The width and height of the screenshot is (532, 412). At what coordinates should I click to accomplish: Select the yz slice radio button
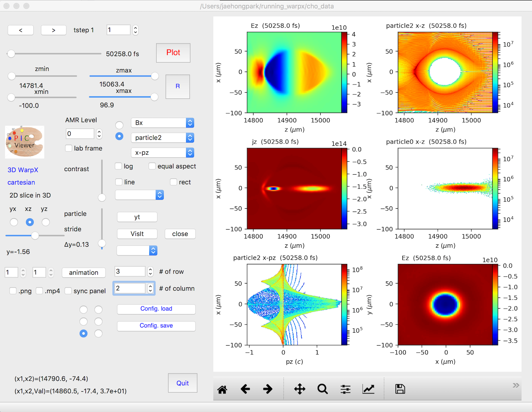46,222
